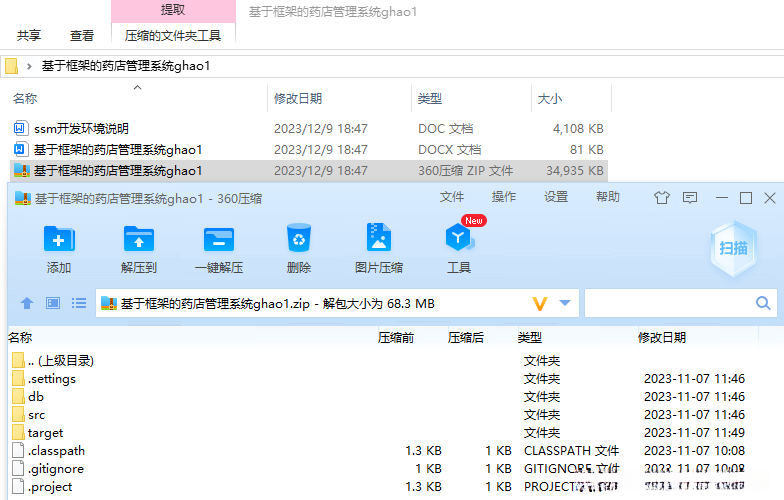The height and width of the screenshot is (500, 784).
Task: Sort archive contents by 修改日期 column
Action: pos(662,338)
